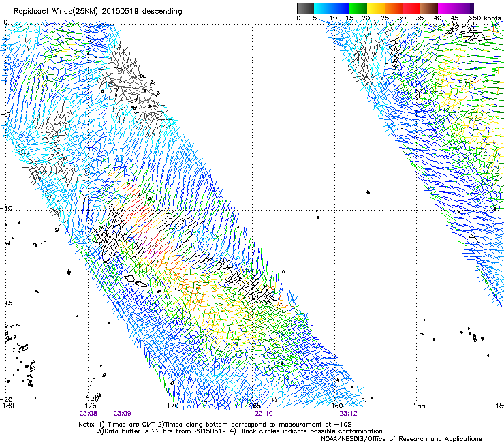Click the NOAA/NESDIS credit text
The height and width of the screenshot is (443, 504).
click(401, 438)
